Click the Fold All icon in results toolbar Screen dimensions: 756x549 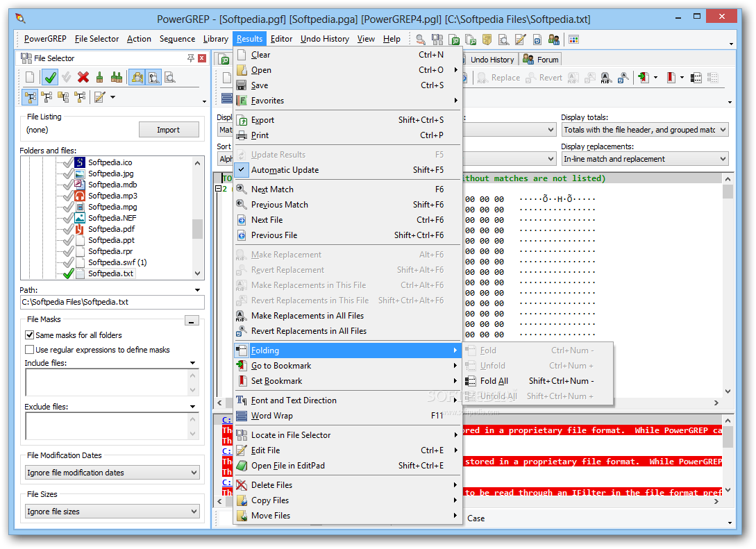click(696, 78)
